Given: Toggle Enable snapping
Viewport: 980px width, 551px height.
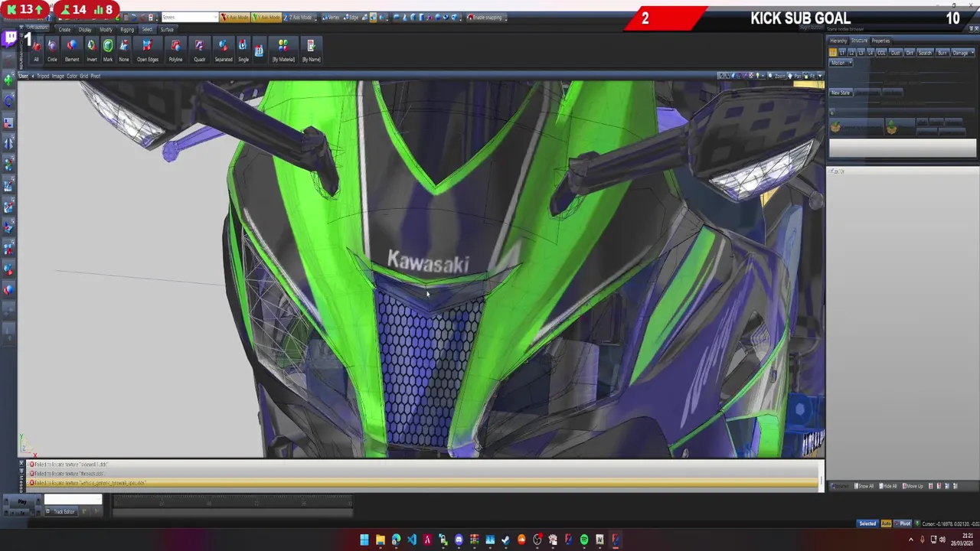Looking at the screenshot, I should 485,17.
